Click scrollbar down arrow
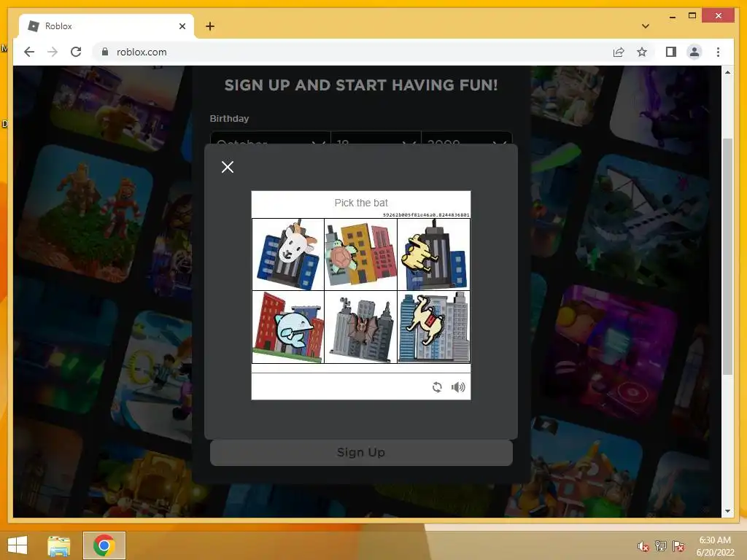Viewport: 747px width, 560px height. coord(727,511)
